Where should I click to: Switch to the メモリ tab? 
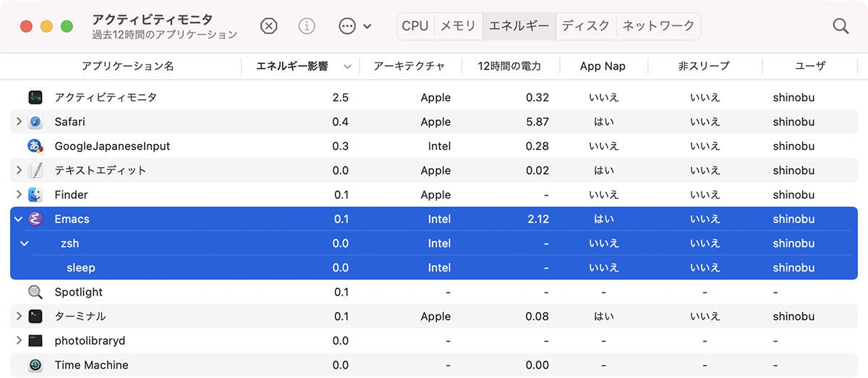tap(458, 26)
